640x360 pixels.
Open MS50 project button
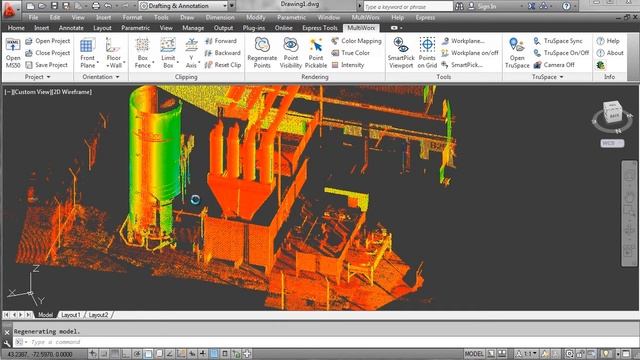pos(13,53)
